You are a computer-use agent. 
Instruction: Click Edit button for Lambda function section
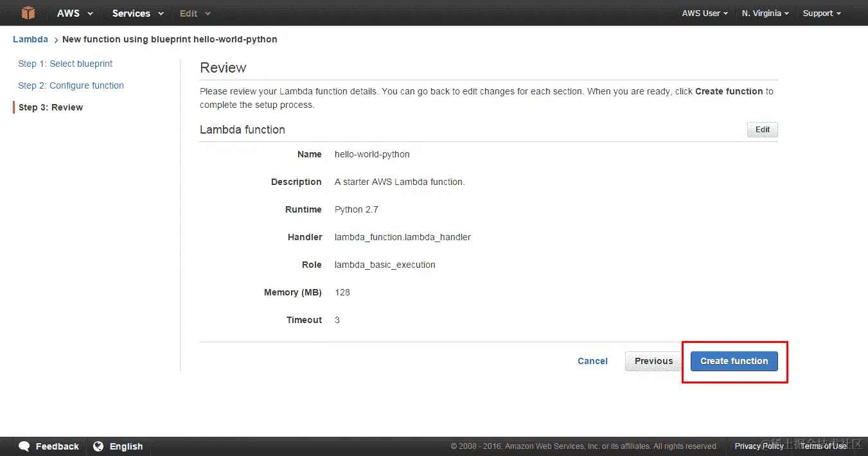coord(763,130)
